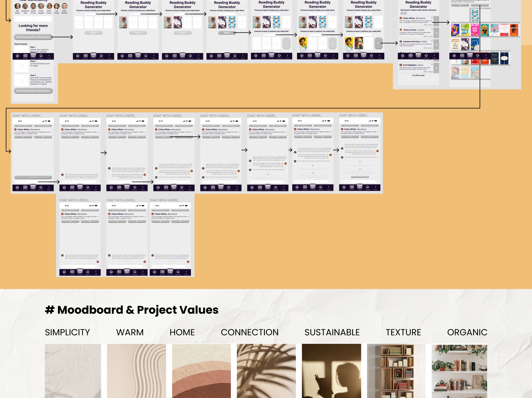532x398 pixels.
Task: Open Settings dots in CHAT WITH USER6_ frame
Action: coord(329,187)
